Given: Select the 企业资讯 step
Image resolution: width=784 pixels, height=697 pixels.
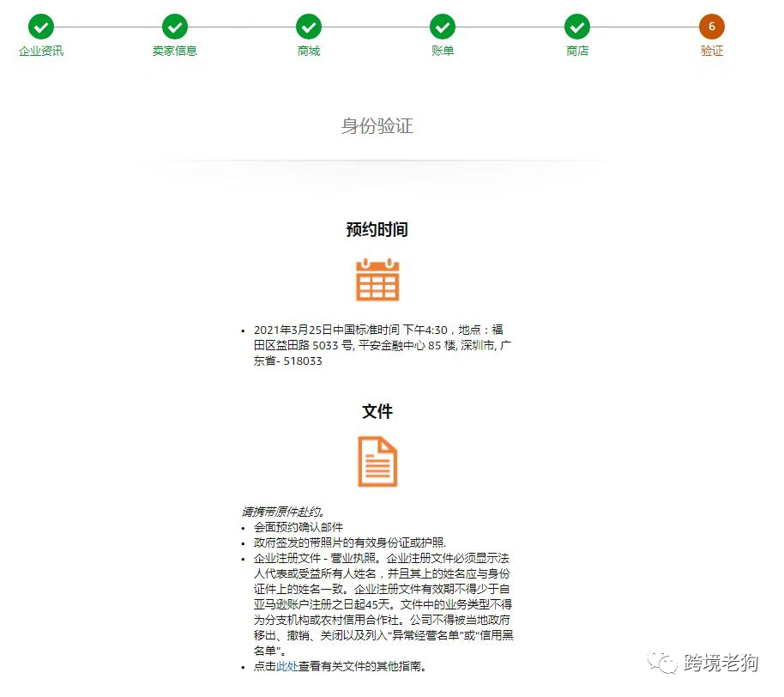Looking at the screenshot, I should [40, 51].
